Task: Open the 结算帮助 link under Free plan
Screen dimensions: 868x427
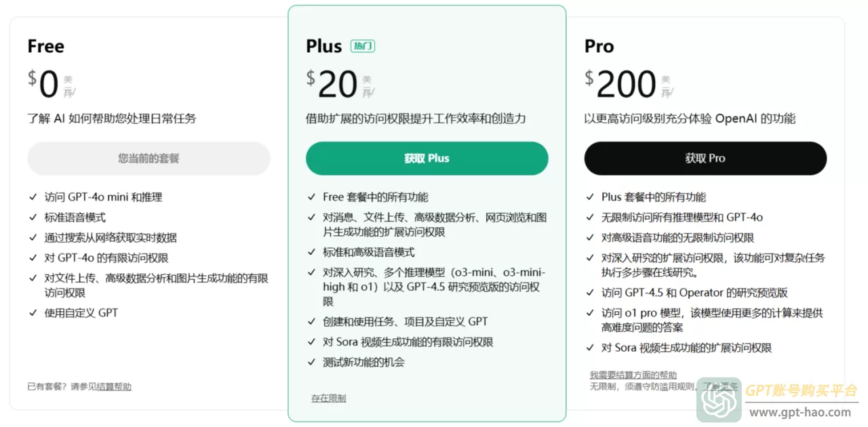Action: 114,387
